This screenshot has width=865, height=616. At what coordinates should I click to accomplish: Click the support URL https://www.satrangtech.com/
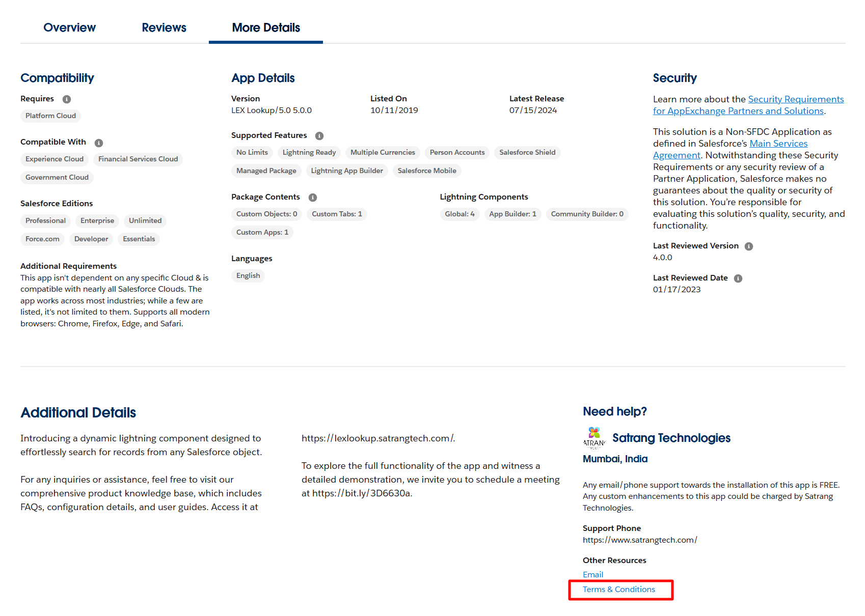[x=640, y=540]
